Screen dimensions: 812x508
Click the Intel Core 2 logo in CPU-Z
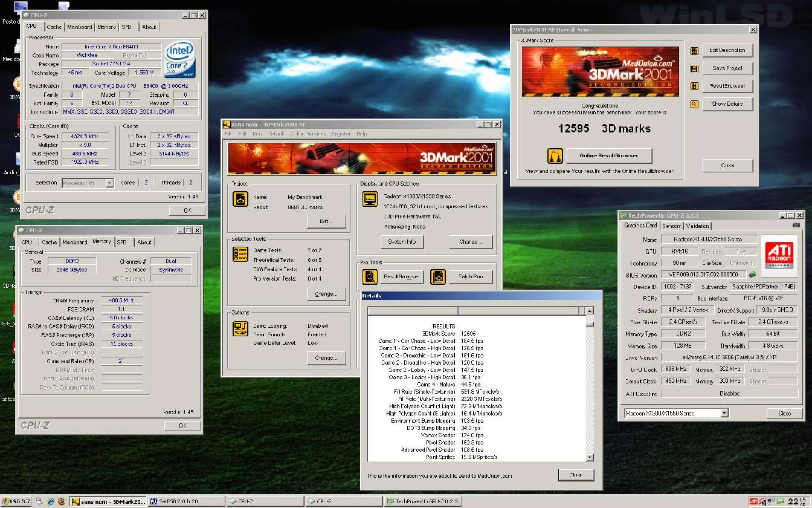coord(181,59)
